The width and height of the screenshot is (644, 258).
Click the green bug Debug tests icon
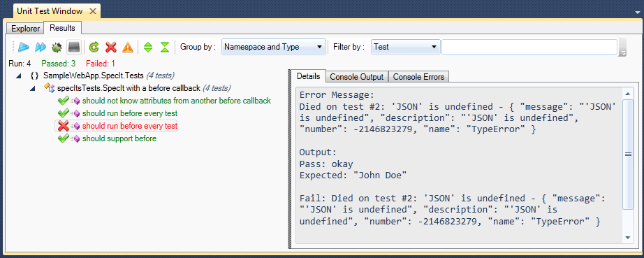tap(57, 48)
